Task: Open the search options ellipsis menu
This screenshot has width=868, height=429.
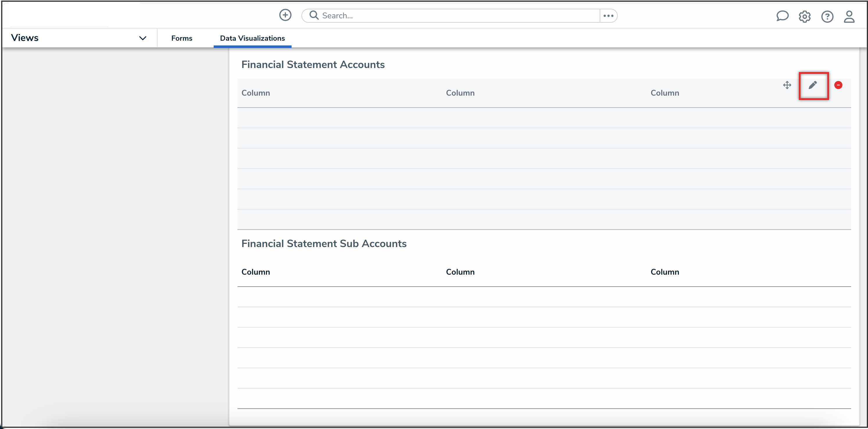Action: [608, 16]
